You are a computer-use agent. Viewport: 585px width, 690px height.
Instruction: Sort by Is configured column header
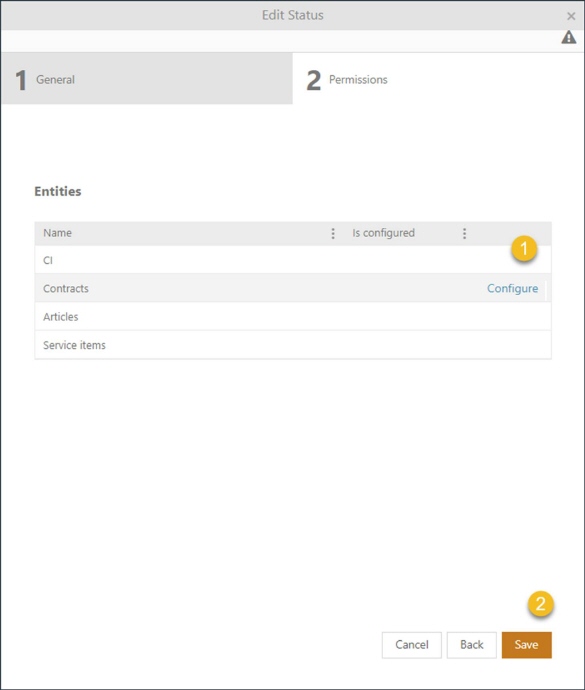383,233
